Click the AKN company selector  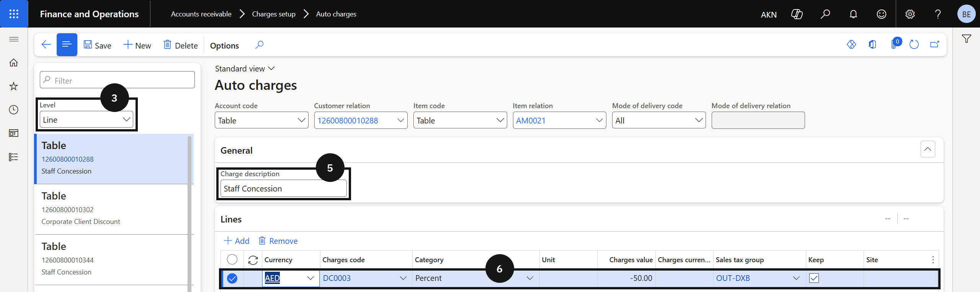(x=769, y=15)
